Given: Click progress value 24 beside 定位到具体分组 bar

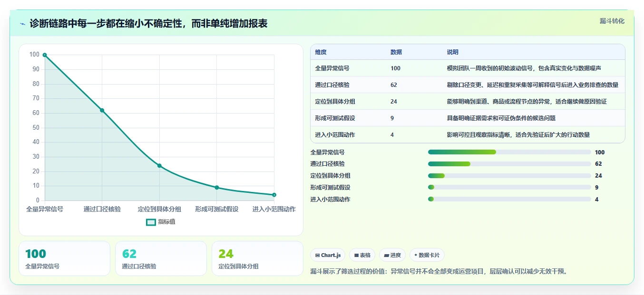Looking at the screenshot, I should [x=598, y=176].
